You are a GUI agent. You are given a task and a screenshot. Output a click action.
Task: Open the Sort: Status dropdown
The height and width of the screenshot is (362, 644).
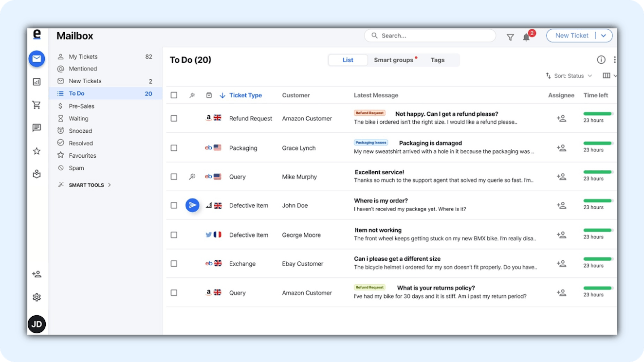point(569,76)
